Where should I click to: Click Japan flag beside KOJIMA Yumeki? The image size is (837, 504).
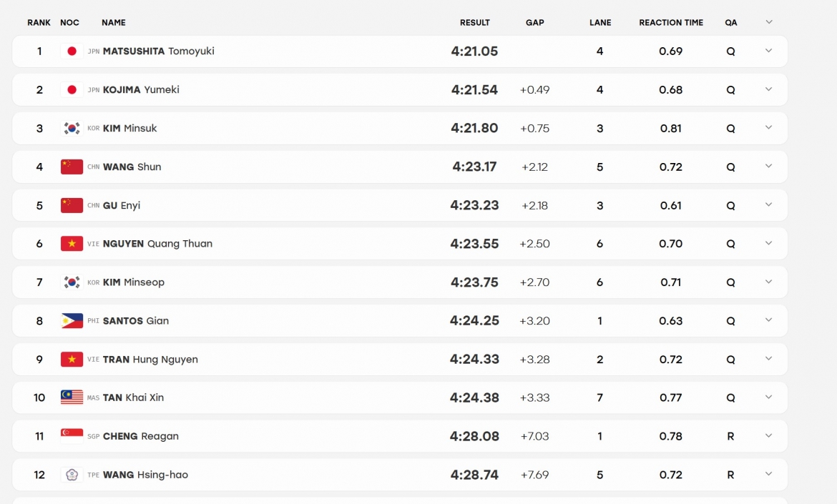[72, 89]
